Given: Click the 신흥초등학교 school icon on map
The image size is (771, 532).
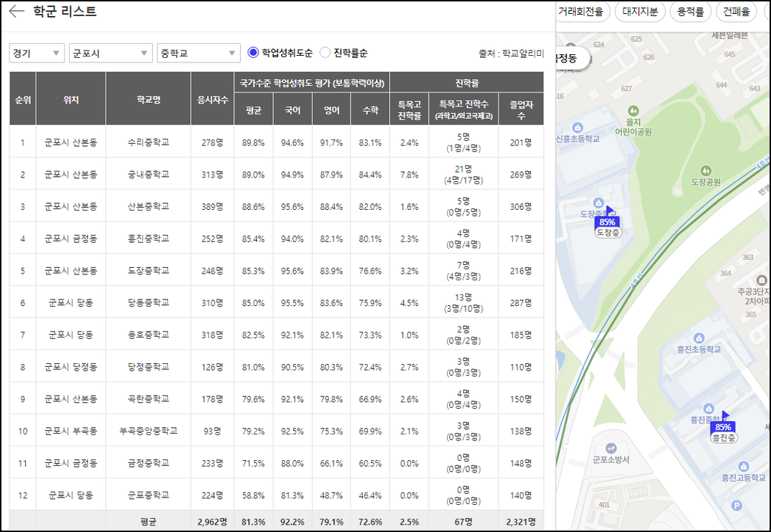Looking at the screenshot, I should [578, 128].
